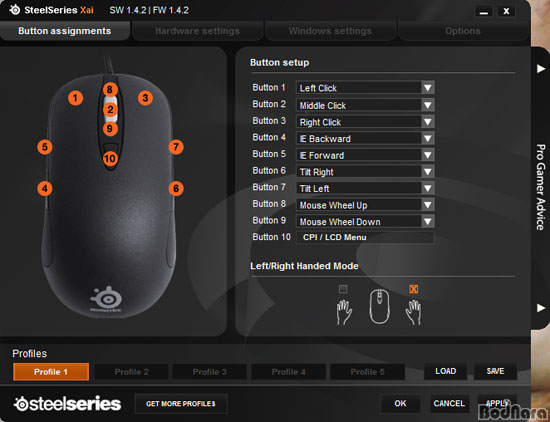
Task: Click the scroll wheel marker 2
Action: [110, 110]
